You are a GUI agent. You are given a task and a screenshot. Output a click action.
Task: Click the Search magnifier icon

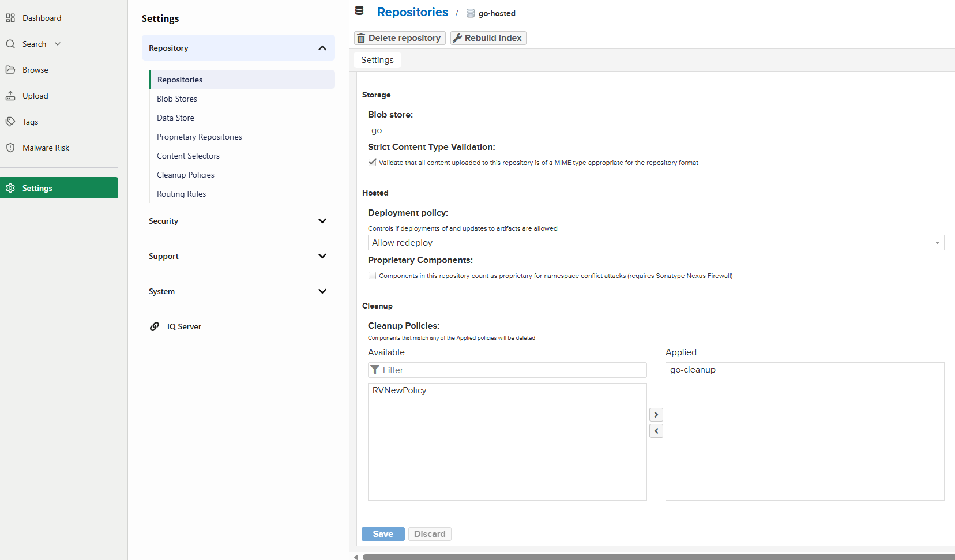click(x=10, y=44)
